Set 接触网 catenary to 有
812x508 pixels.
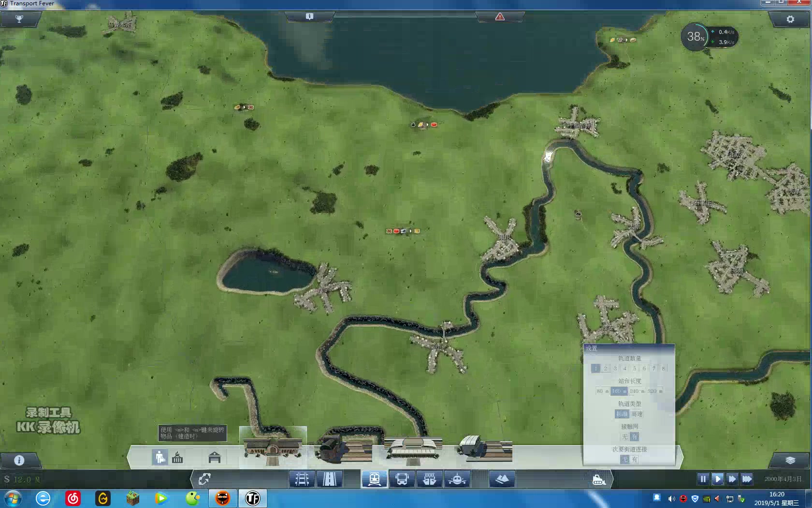(634, 436)
